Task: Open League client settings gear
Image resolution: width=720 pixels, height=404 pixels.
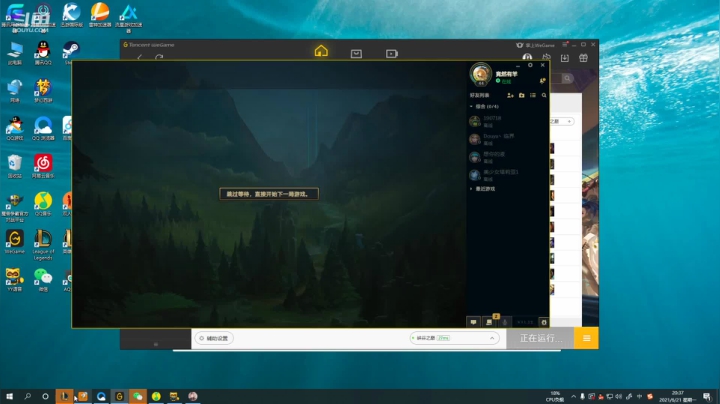Action: pos(530,65)
